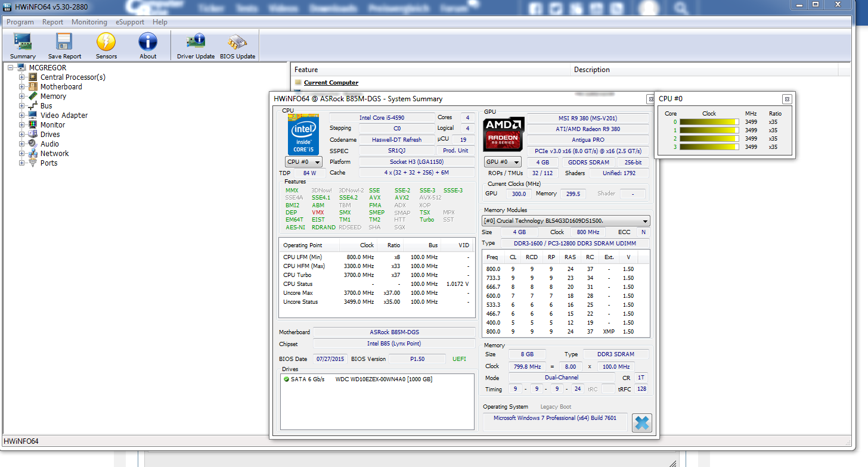Open the GPU #0 selector dropdown

(x=503, y=162)
